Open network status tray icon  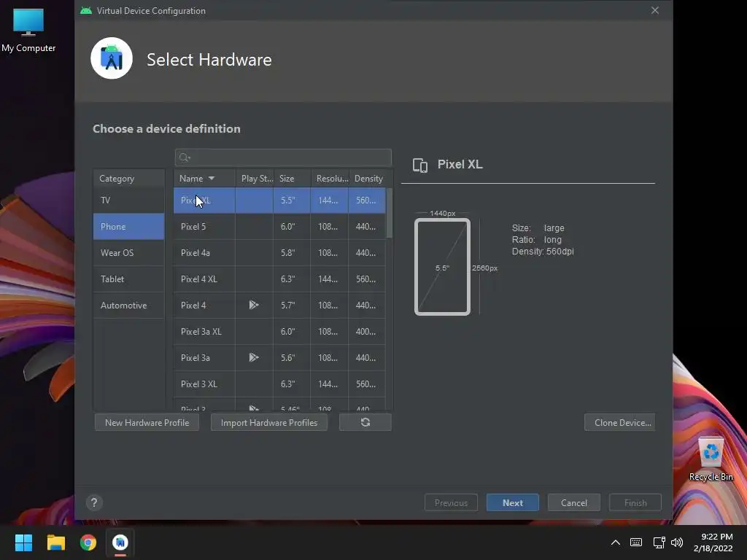point(659,542)
